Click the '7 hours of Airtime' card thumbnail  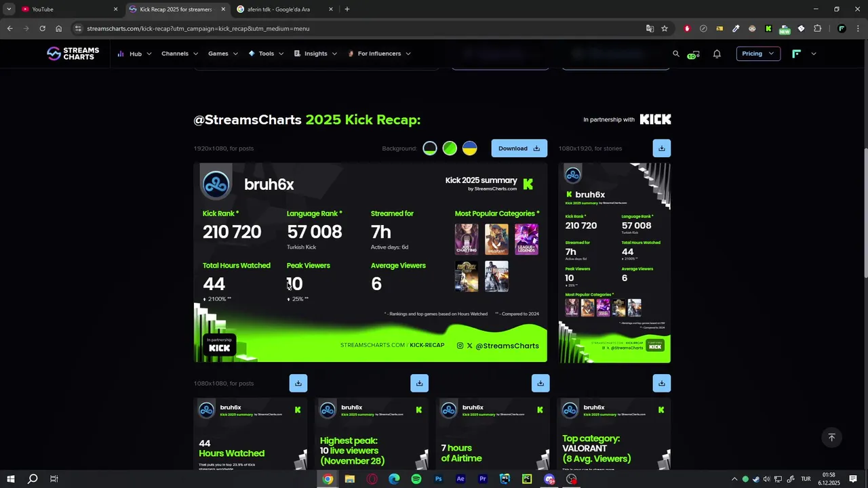tap(493, 434)
